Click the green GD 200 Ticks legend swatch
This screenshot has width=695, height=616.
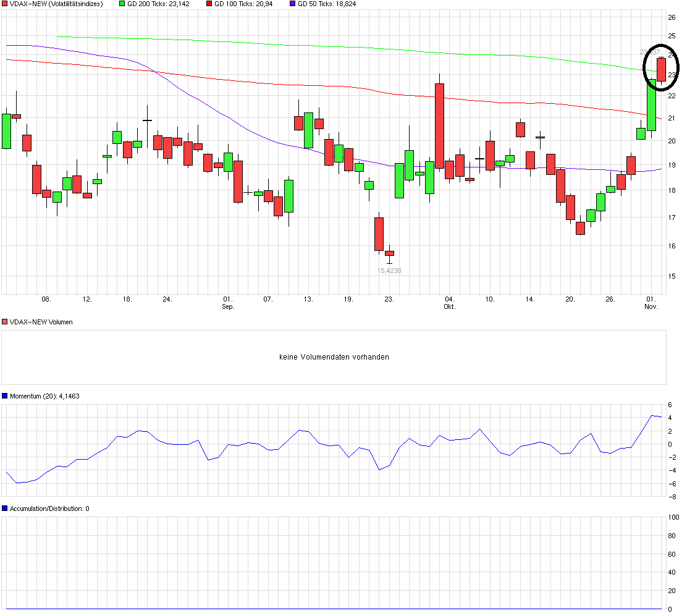click(122, 4)
